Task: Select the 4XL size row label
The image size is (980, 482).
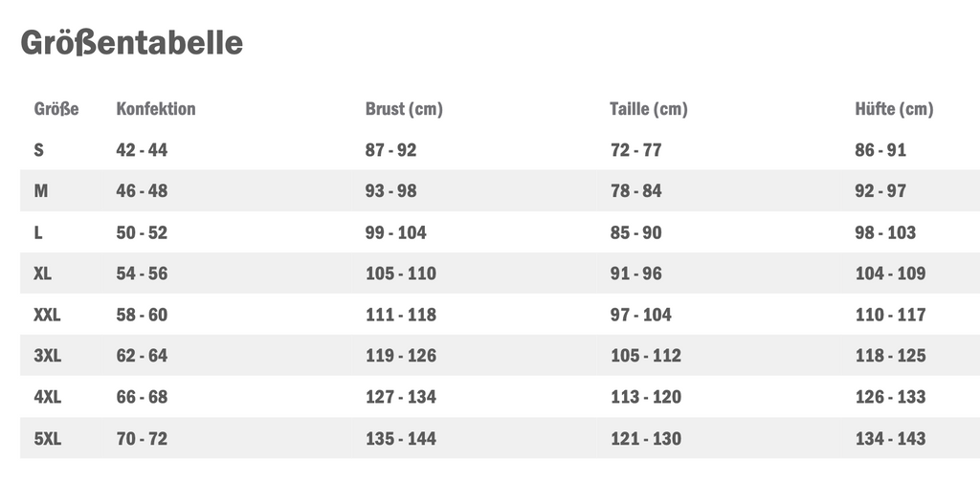Action: tap(48, 397)
